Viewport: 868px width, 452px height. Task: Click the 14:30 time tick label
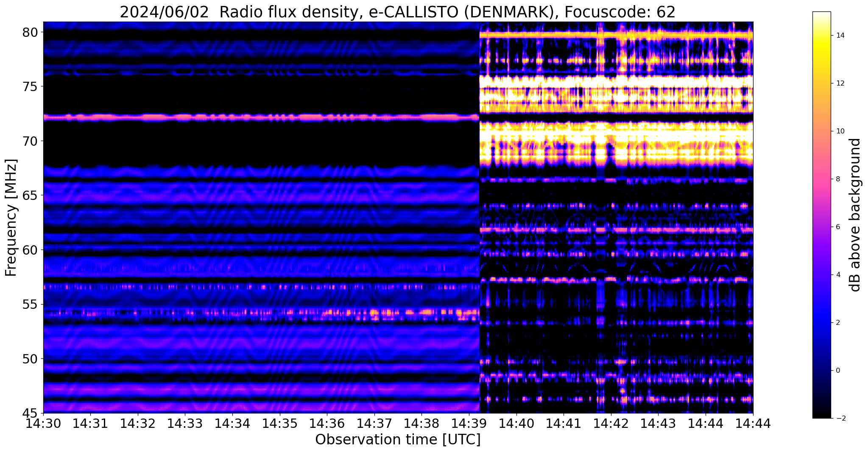[x=43, y=423]
